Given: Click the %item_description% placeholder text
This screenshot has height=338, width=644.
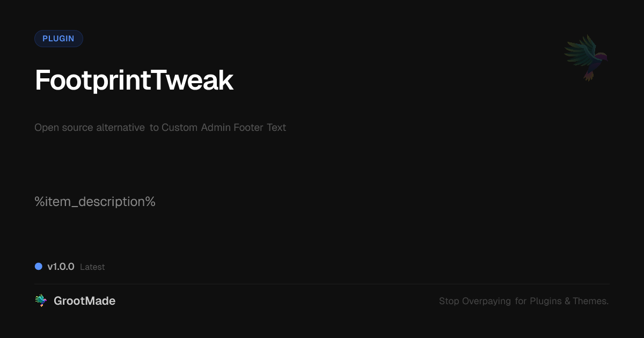Looking at the screenshot, I should (95, 202).
